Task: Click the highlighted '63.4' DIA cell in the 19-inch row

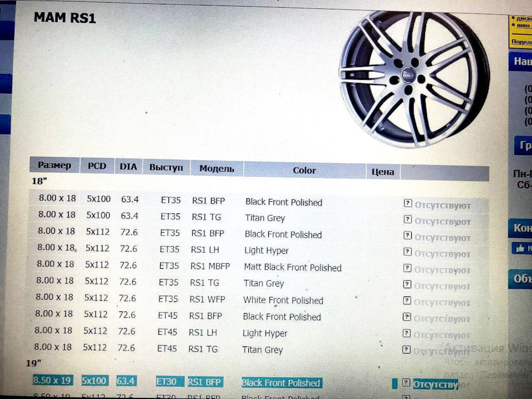Action: click(126, 381)
